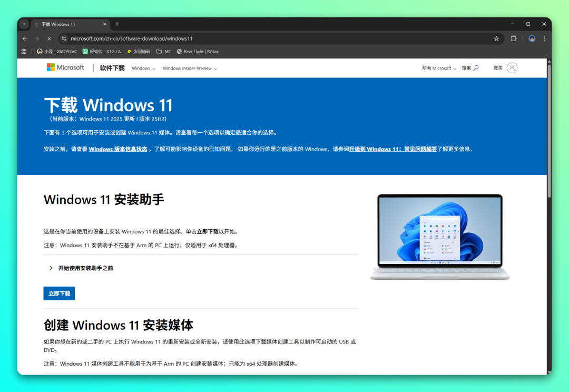Click the sign-in account avatar icon

512,68
